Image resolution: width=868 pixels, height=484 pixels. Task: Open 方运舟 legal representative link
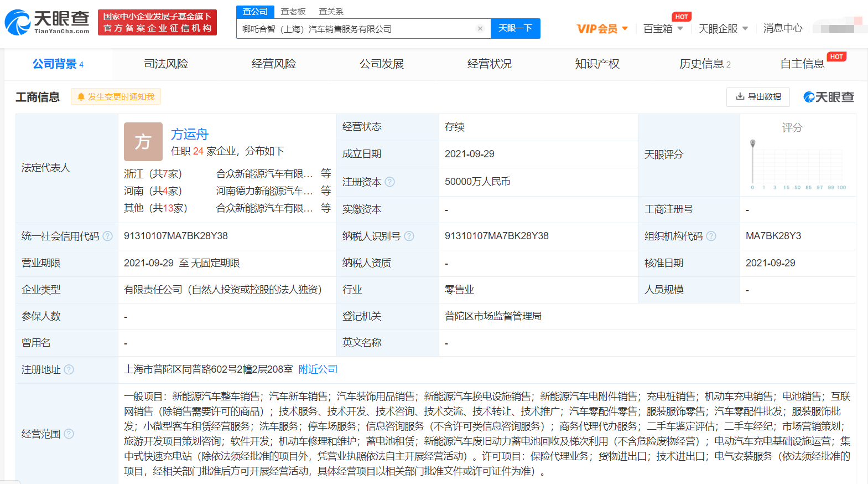190,135
